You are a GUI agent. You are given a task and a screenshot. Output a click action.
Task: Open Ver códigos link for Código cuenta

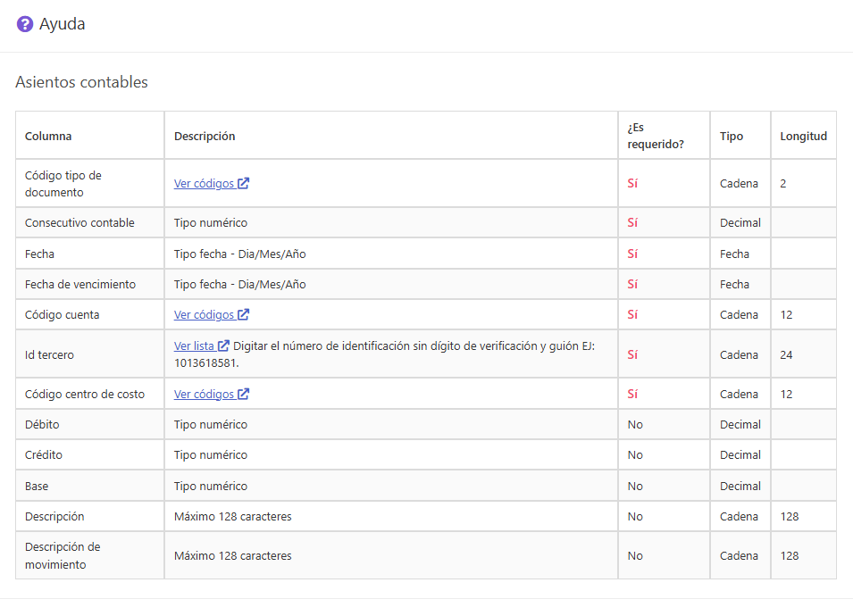click(204, 315)
